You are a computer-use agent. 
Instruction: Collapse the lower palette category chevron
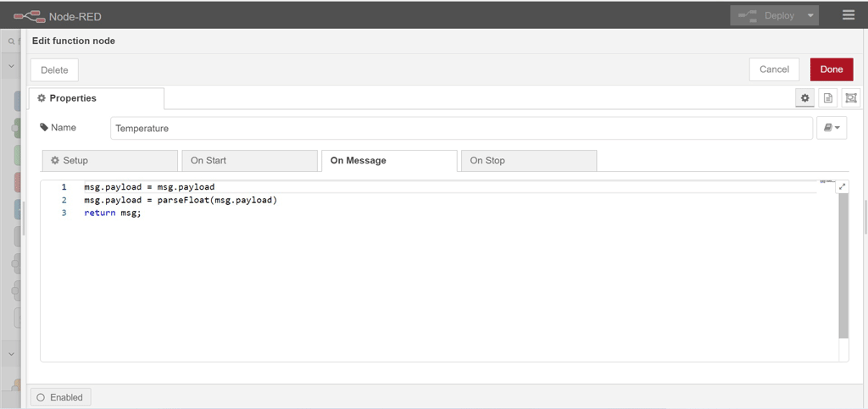coord(11,352)
